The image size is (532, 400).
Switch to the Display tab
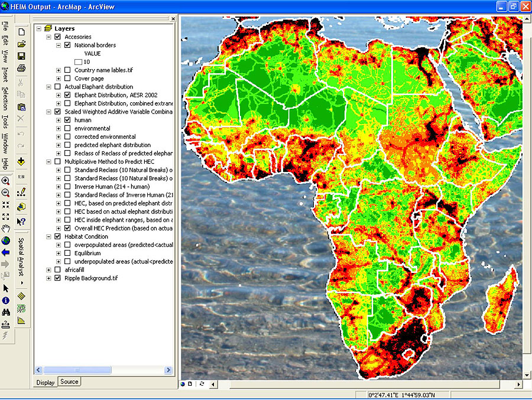(x=46, y=382)
